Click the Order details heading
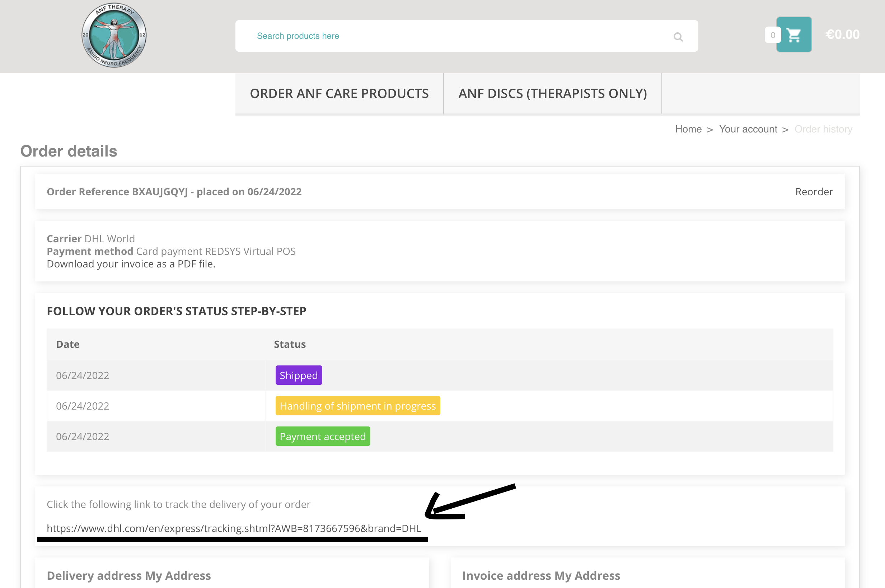 [69, 151]
